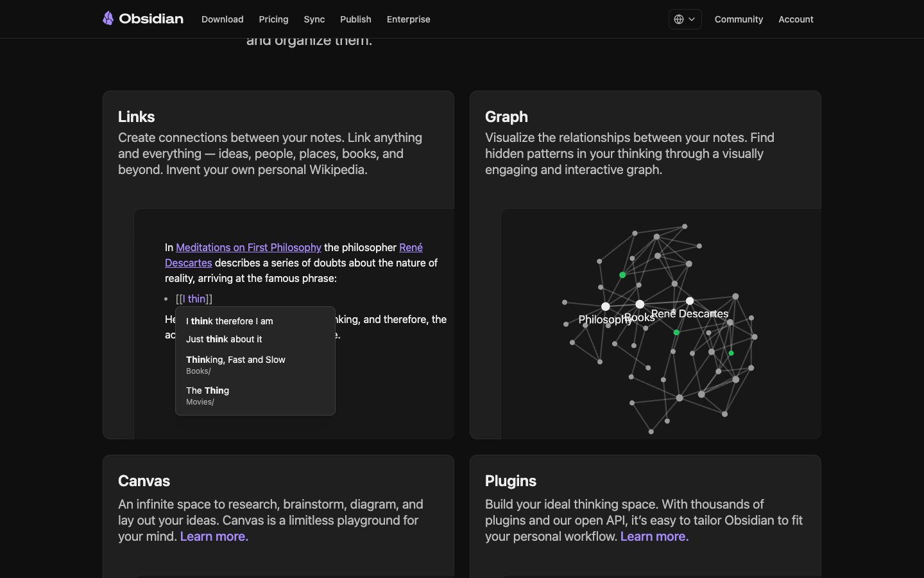Click the Obsidian crystal logo icon
Image resolution: width=924 pixels, height=578 pixels.
point(108,19)
